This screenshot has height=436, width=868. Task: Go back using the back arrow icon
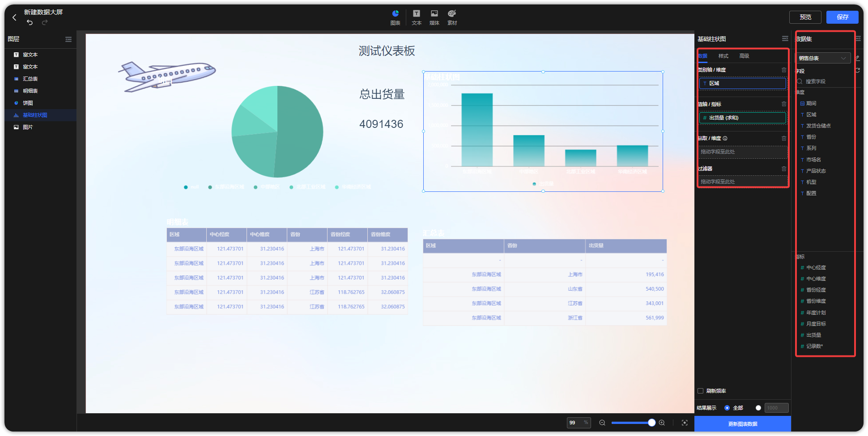coord(14,17)
